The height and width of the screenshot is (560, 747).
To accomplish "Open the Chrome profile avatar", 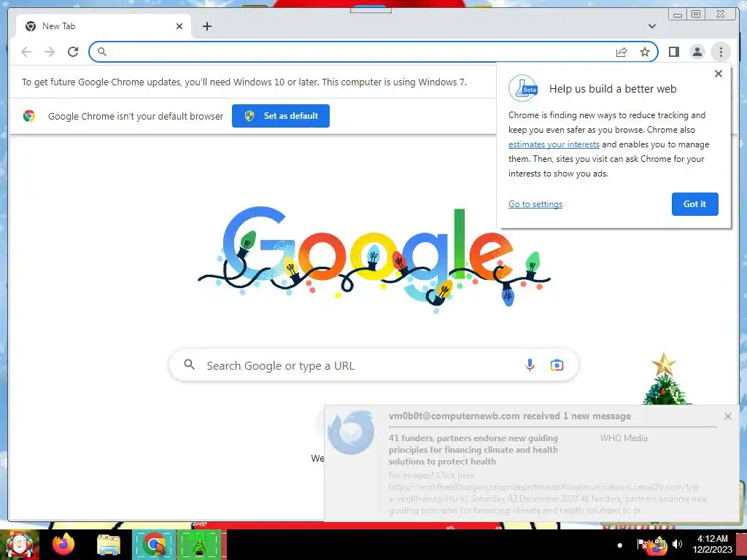I will pos(697,52).
